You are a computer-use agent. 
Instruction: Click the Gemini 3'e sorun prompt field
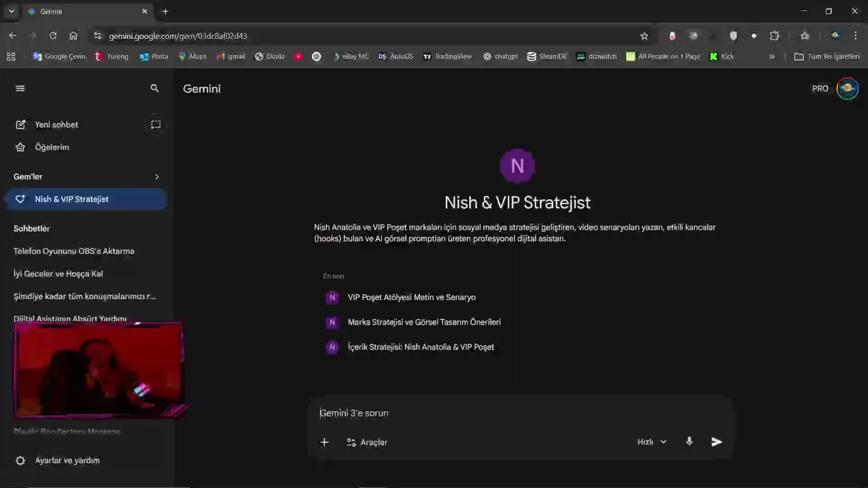521,413
